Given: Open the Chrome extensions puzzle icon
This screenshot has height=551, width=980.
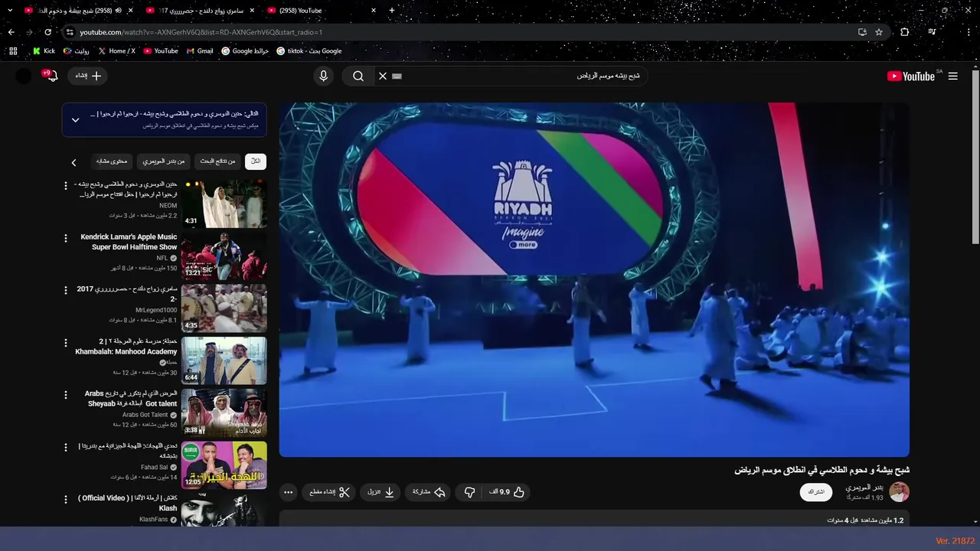Looking at the screenshot, I should tap(905, 32).
